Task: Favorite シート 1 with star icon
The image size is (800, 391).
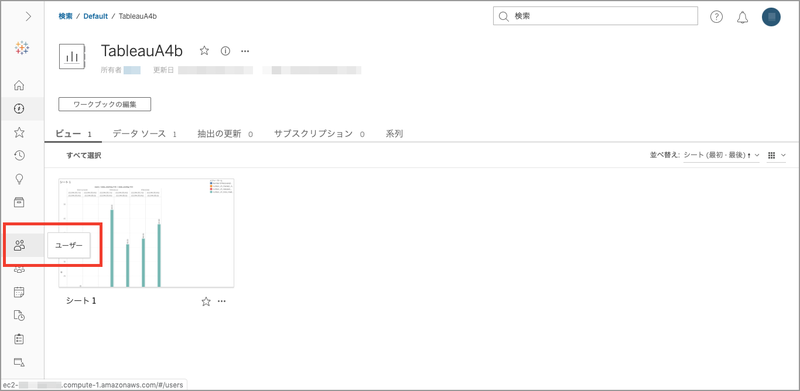Action: tap(206, 301)
